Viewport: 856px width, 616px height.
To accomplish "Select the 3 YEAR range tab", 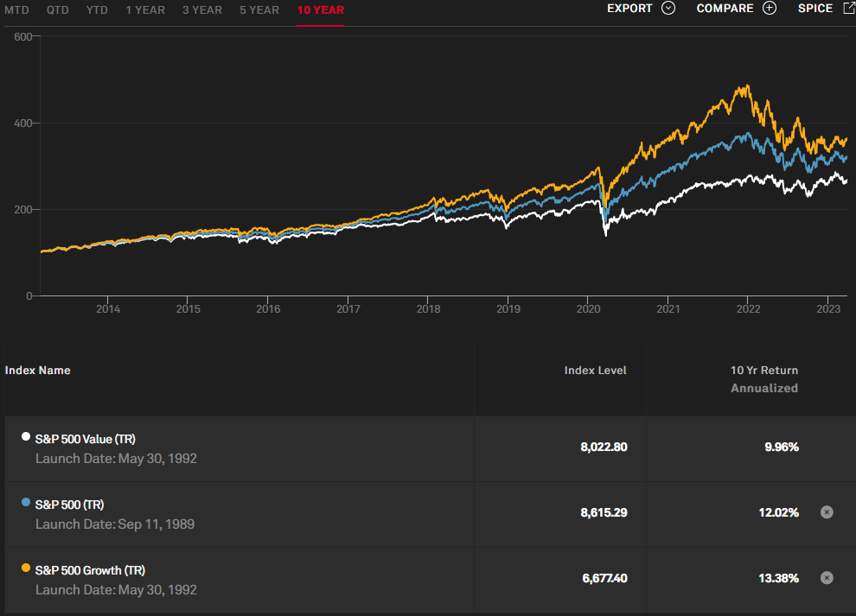I will click(202, 10).
